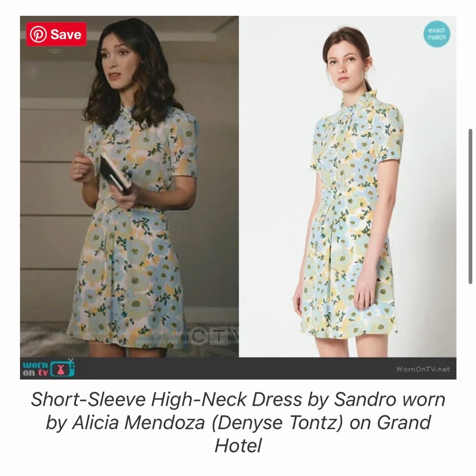
Task: Click the Pinterest Save button
Action: 56,34
